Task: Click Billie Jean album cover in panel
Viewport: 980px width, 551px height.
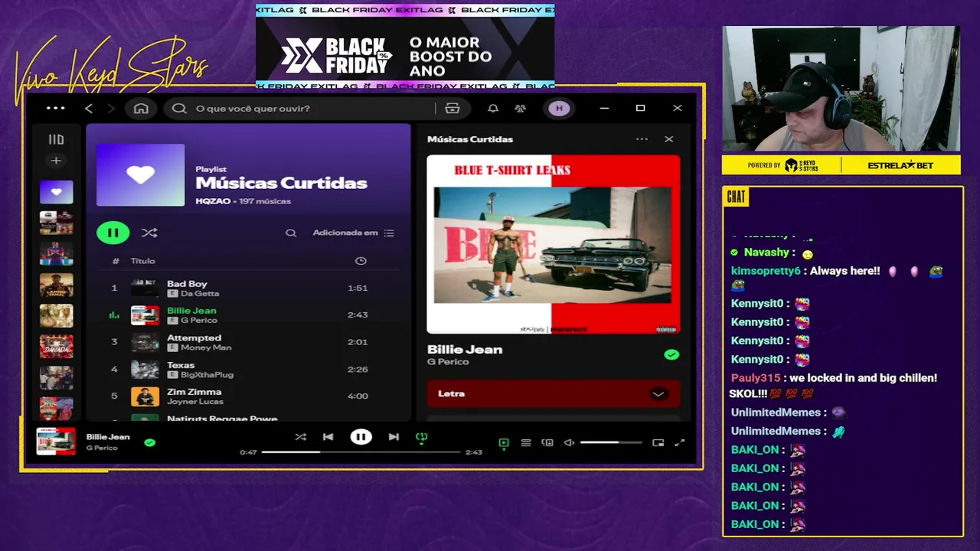Action: (x=554, y=244)
